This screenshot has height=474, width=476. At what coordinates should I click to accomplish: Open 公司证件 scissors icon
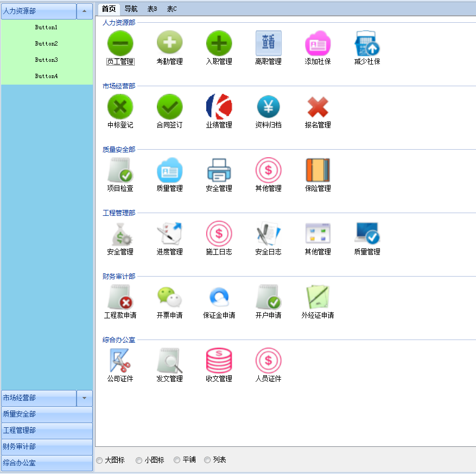[x=120, y=360]
